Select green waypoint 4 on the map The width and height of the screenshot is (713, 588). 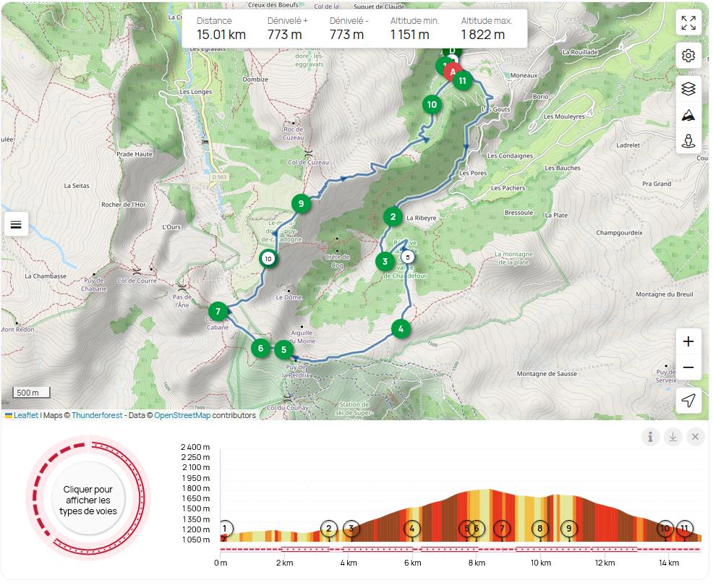401,329
